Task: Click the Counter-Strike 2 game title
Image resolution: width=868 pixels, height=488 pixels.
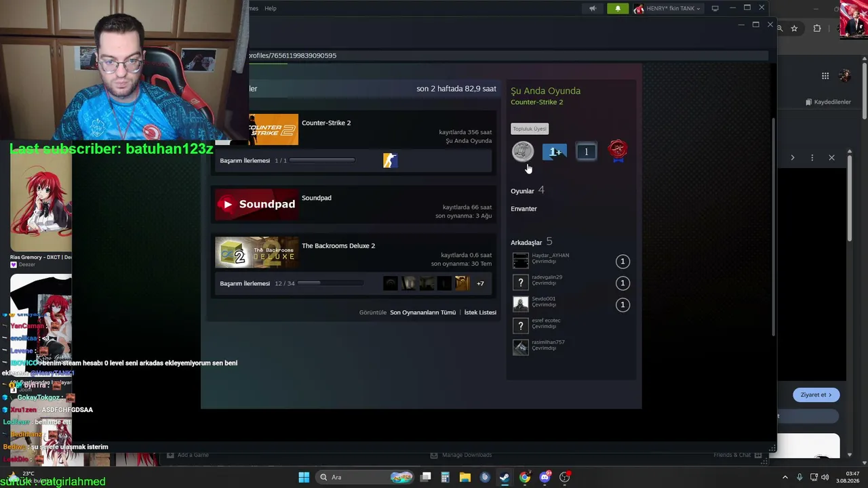Action: pyautogui.click(x=326, y=123)
